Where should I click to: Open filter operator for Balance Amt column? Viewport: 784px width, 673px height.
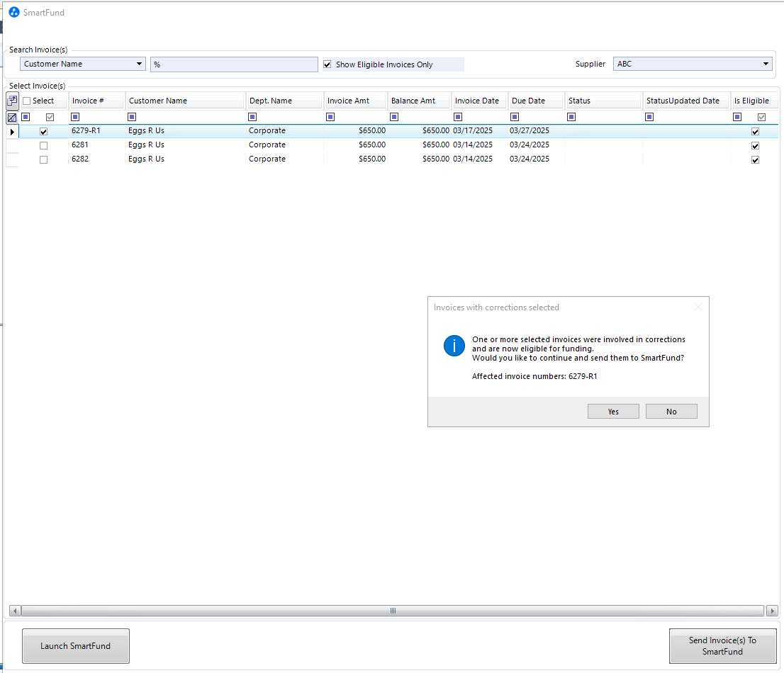394,117
